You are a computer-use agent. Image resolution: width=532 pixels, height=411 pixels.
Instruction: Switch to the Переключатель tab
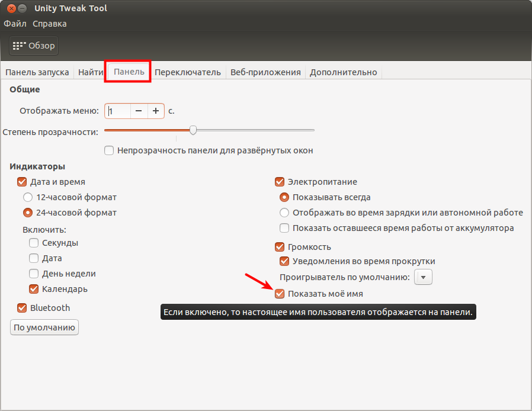point(188,72)
